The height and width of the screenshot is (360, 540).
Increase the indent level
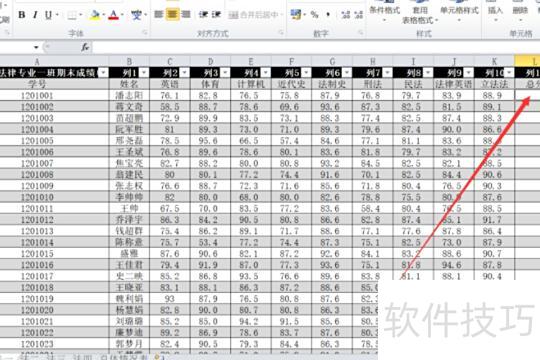click(x=216, y=14)
